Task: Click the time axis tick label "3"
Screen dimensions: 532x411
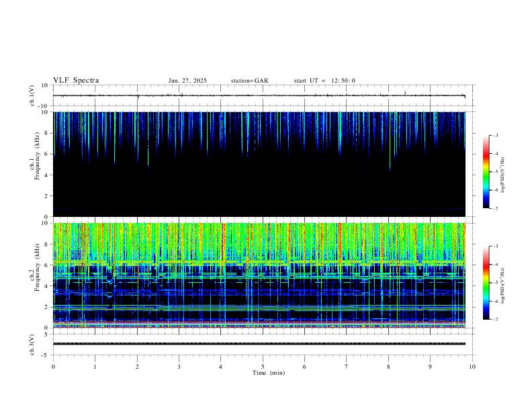Action: [179, 367]
